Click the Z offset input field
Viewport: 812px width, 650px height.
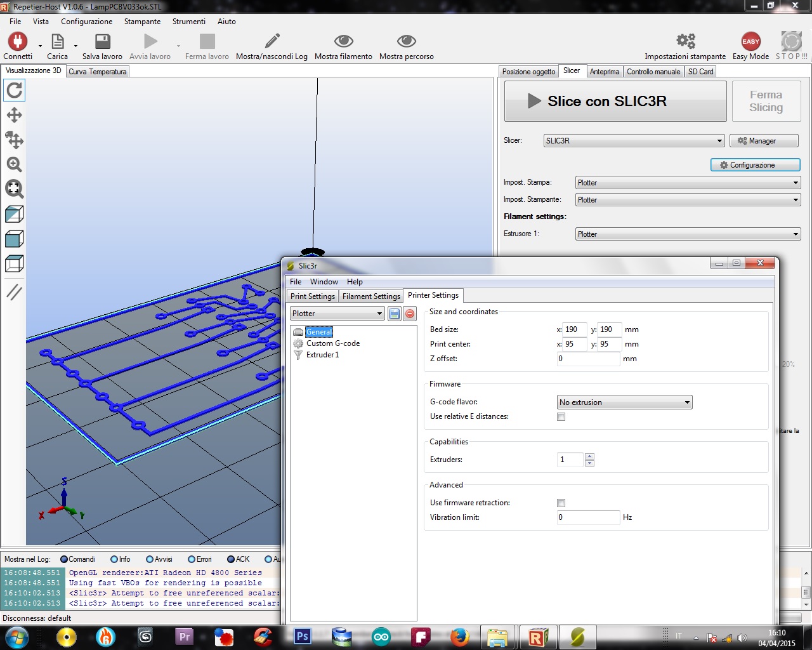[x=588, y=359]
